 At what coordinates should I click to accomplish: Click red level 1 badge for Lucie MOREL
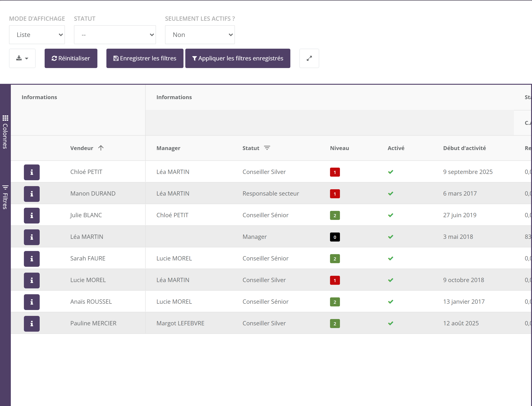click(335, 280)
